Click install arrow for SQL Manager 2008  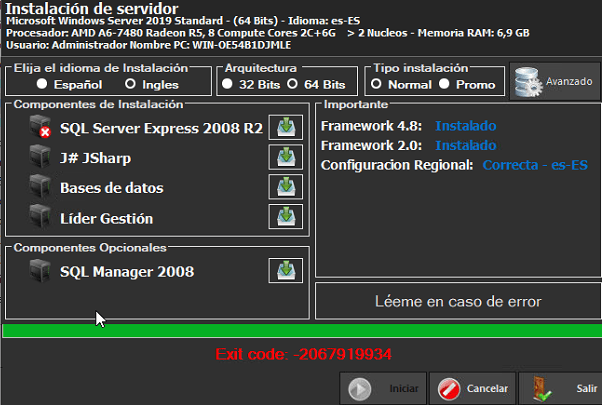[x=286, y=270]
